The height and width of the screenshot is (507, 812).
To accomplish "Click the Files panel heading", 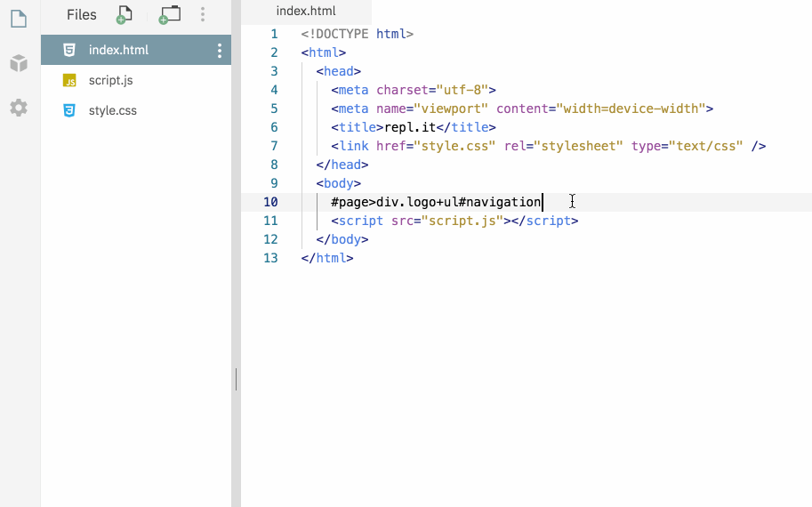I will (82, 14).
